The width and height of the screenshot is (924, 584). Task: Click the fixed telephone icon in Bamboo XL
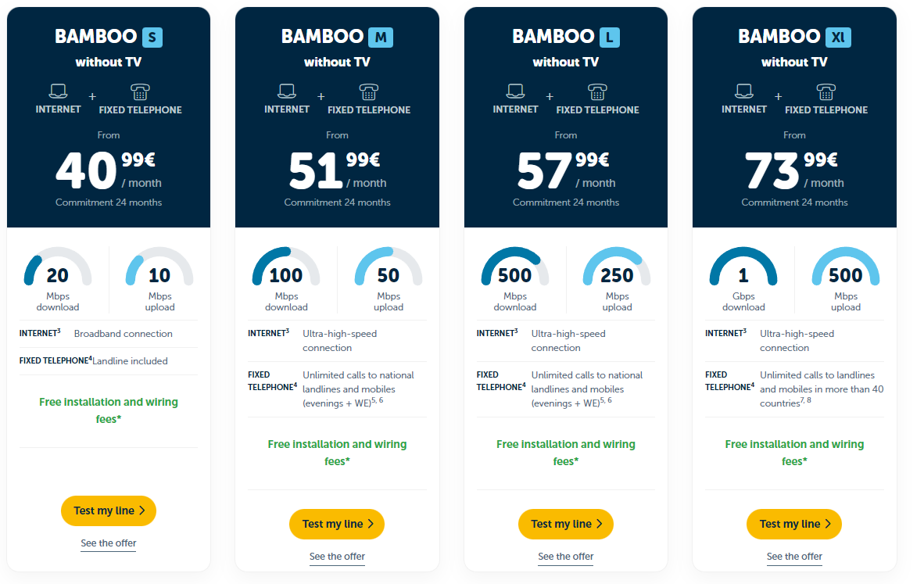(x=826, y=92)
